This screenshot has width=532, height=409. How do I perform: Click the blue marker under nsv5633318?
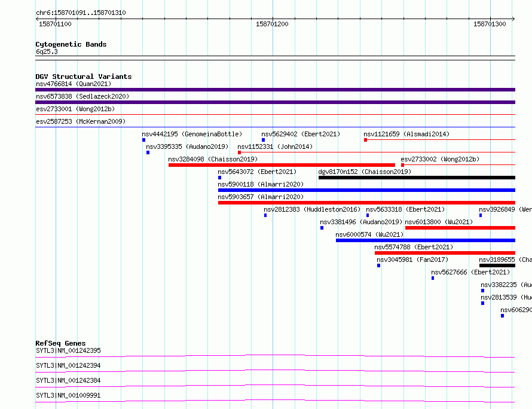click(x=368, y=215)
